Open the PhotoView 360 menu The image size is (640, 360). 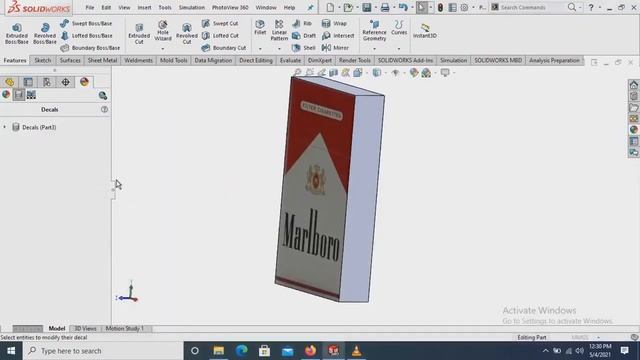click(x=230, y=8)
